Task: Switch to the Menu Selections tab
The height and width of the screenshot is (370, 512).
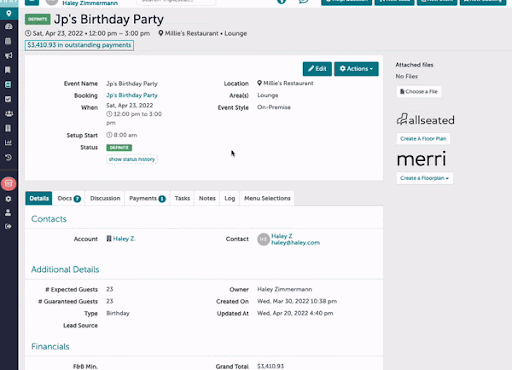Action: click(267, 198)
